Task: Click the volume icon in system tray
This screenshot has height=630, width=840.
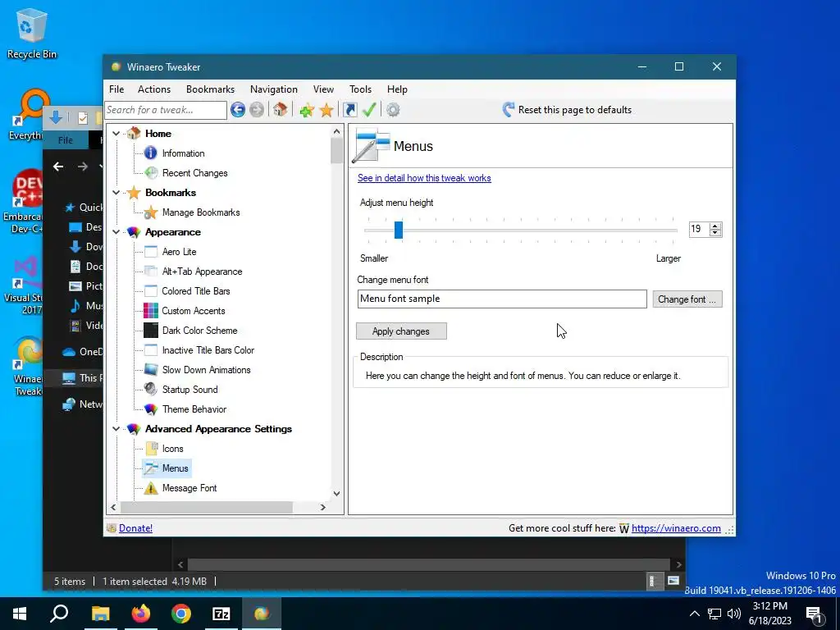Action: [734, 614]
